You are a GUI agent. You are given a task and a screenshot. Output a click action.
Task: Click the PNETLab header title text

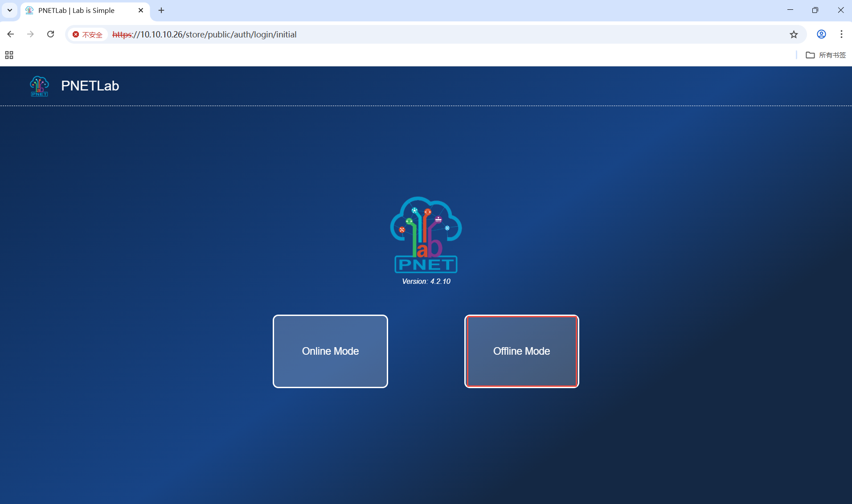pyautogui.click(x=90, y=86)
